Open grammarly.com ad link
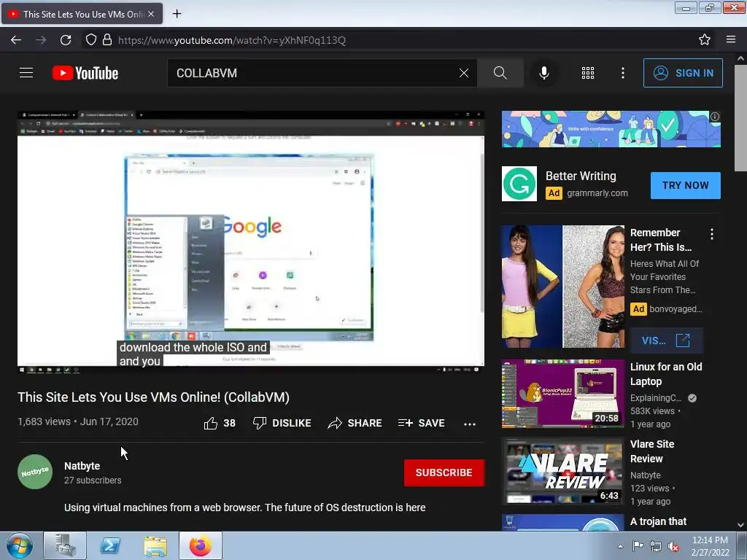This screenshot has height=560, width=747. (597, 192)
